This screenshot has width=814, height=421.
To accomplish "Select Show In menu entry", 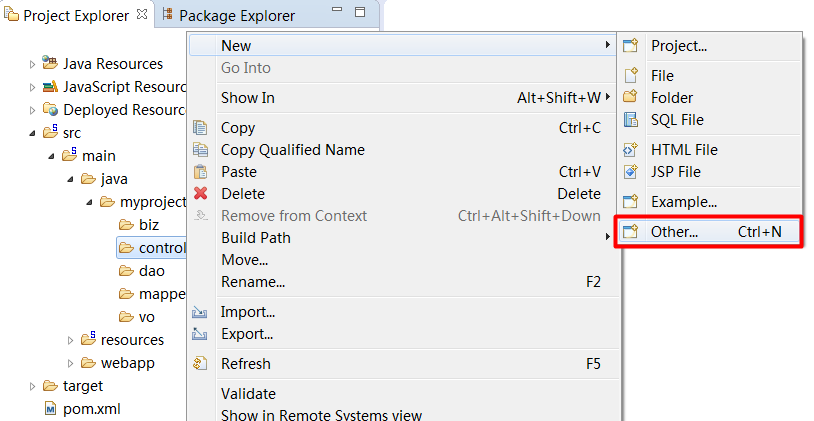I will 247,98.
